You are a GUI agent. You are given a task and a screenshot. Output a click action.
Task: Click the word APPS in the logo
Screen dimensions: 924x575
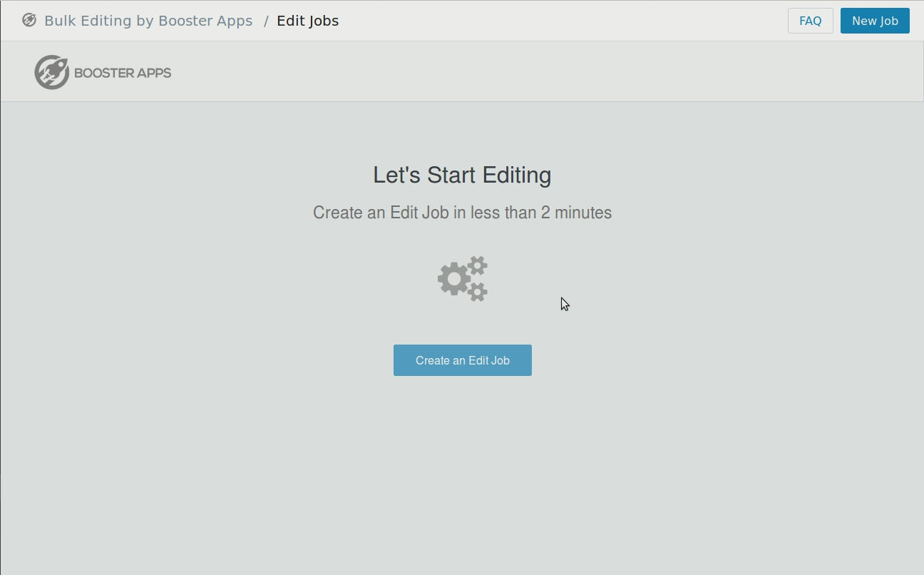click(154, 73)
